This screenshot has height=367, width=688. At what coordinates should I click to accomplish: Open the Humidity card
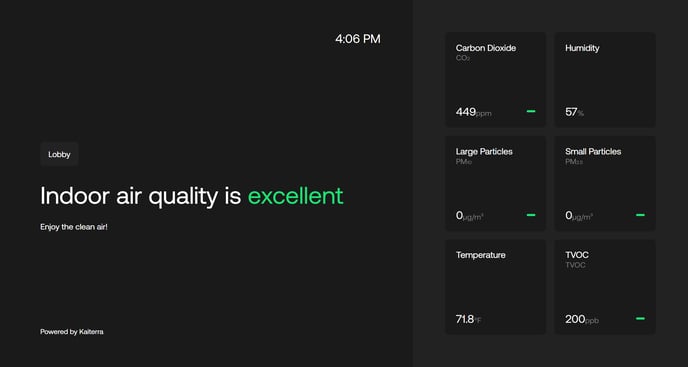coord(605,80)
